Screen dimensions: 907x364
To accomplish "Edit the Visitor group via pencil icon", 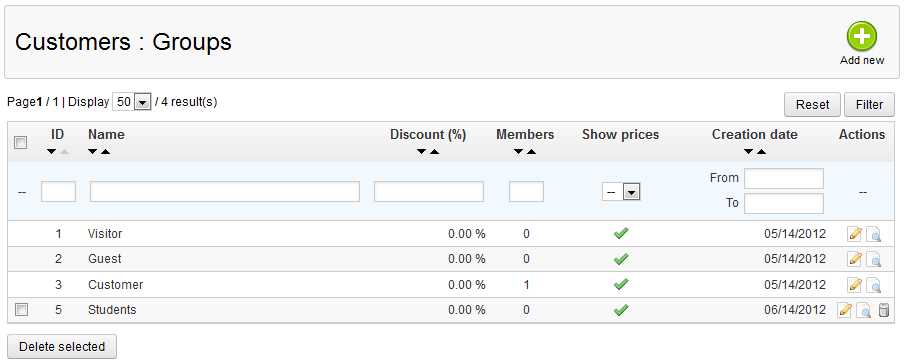I will pyautogui.click(x=854, y=234).
